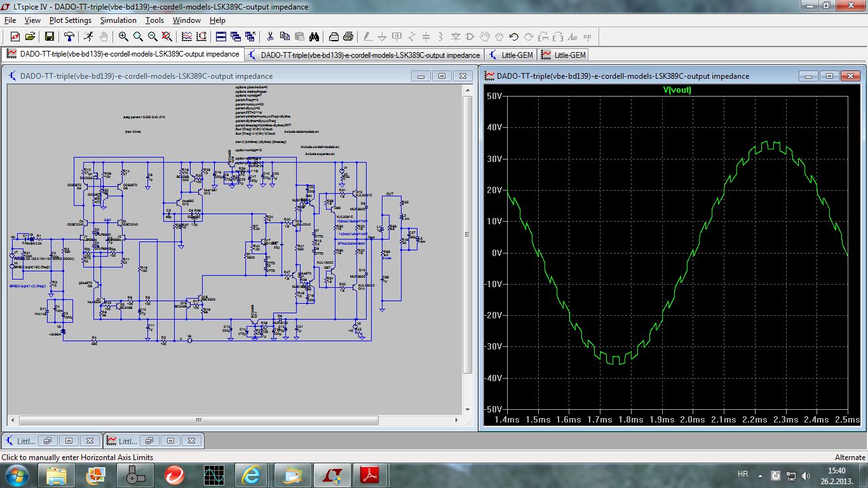Screen dimensions: 868x488
Task: Click the Undo arrow icon
Action: click(514, 36)
